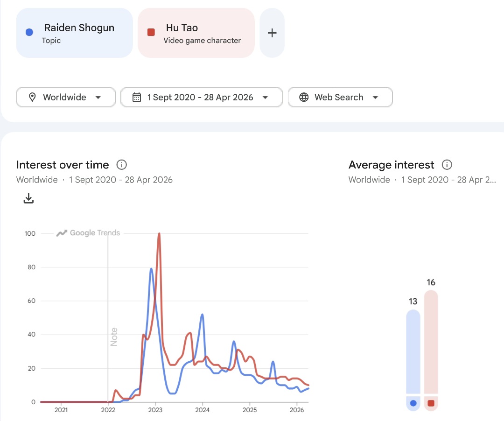
Task: Open info tooltip for Interest over time
Action: (x=121, y=165)
